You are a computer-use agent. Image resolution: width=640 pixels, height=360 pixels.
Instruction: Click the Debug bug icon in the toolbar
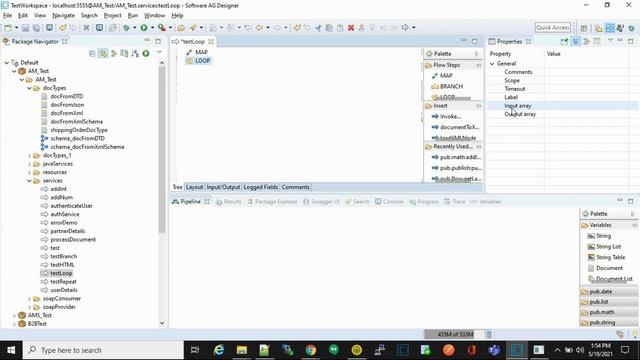(127, 28)
